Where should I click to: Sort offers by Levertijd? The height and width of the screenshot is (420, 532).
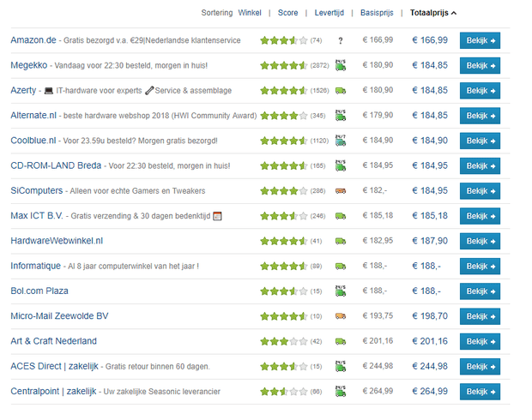329,13
